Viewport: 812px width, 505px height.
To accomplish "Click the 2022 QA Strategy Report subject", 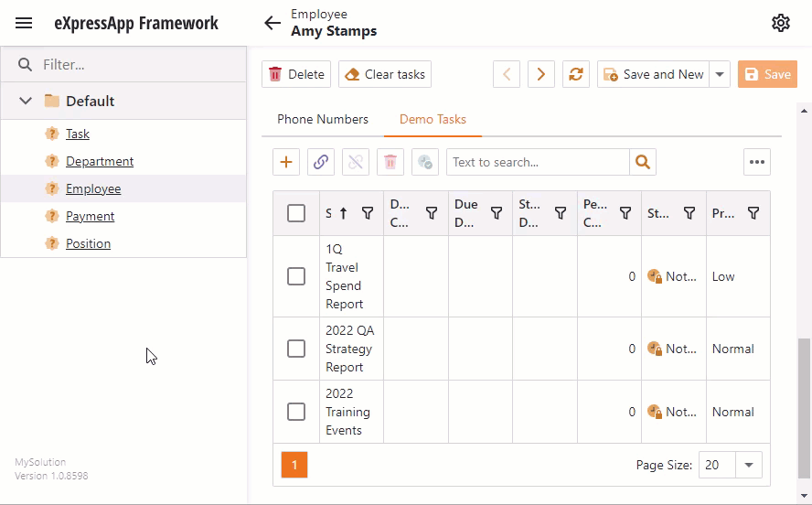I will 350,349.
